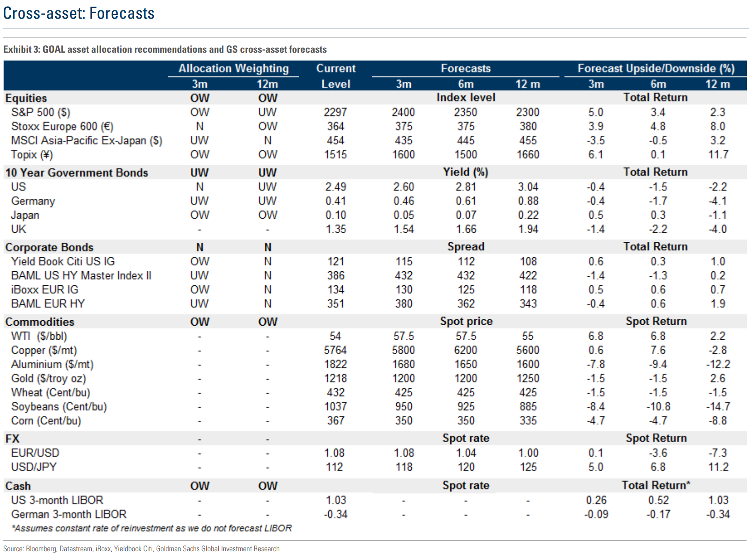749x560 pixels.
Task: Click the German 3-month LIBOR label
Action: click(x=69, y=514)
